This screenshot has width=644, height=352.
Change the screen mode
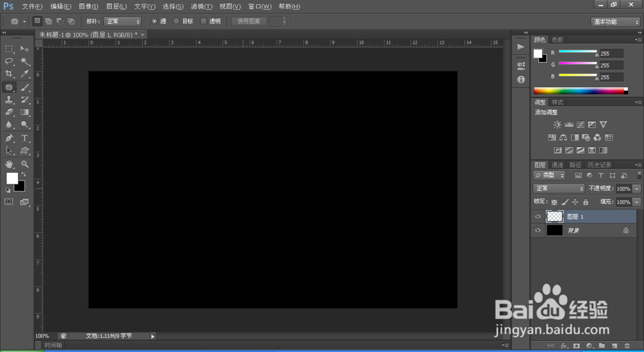(x=24, y=202)
